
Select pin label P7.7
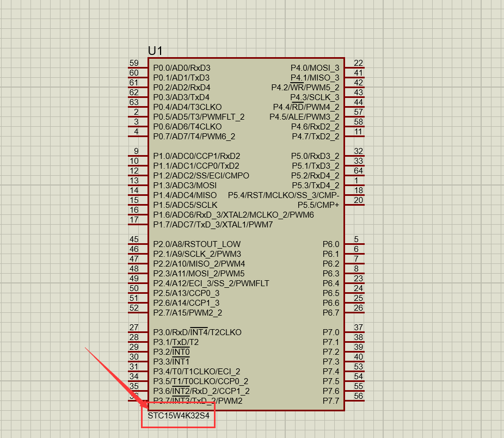pos(331,401)
